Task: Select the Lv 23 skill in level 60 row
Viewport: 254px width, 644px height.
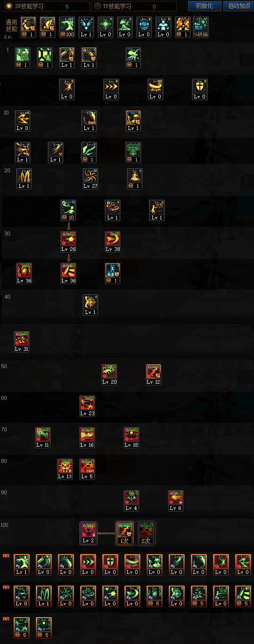Action: [87, 406]
